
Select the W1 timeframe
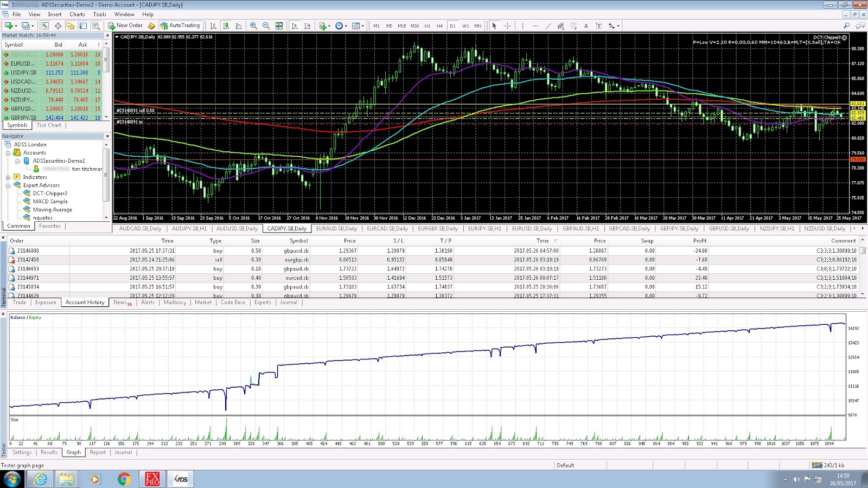click(465, 25)
